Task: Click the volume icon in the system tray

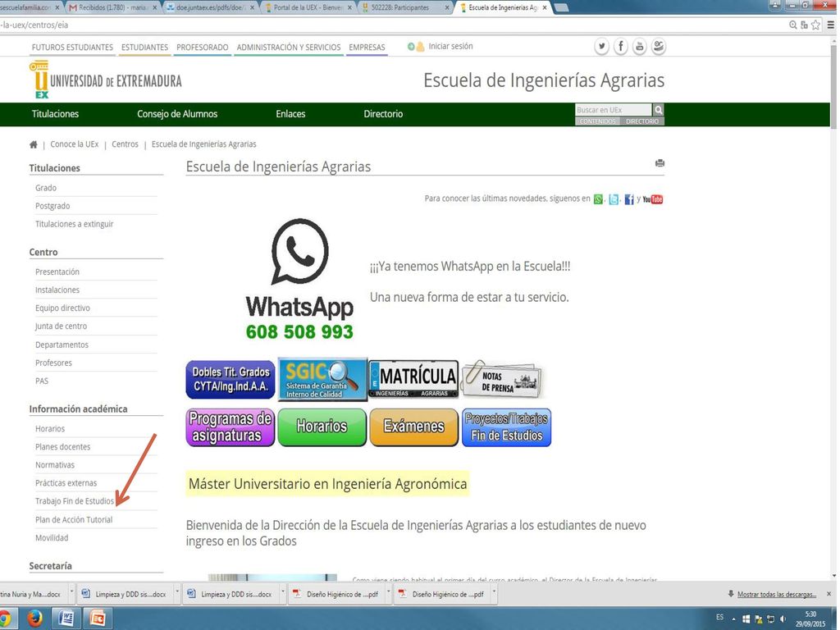Action: point(783,619)
